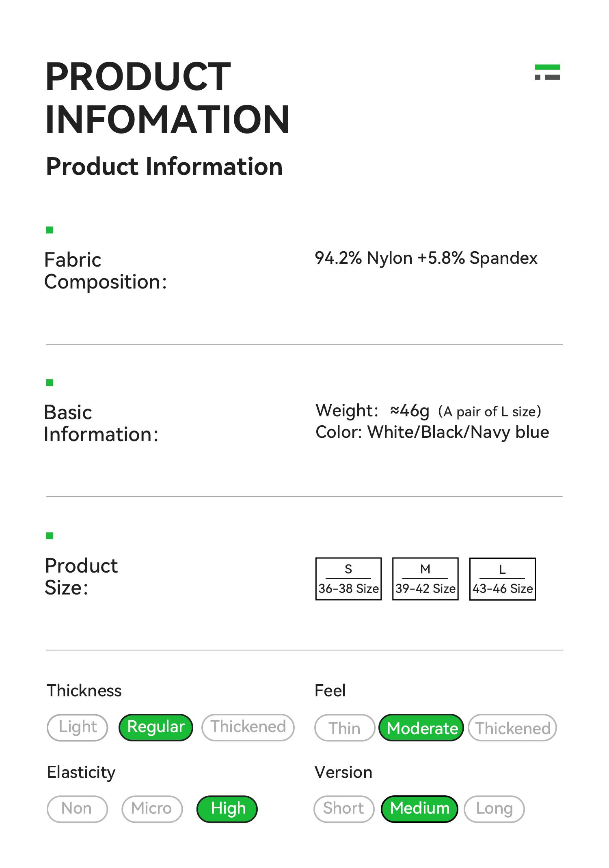Select Medium version pill

tap(419, 809)
